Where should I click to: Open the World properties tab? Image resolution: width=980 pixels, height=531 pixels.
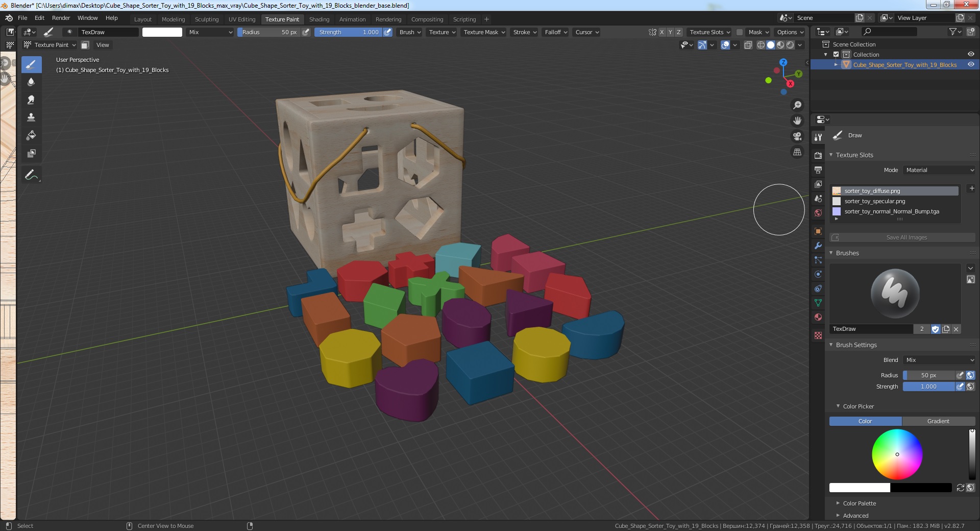click(x=818, y=213)
